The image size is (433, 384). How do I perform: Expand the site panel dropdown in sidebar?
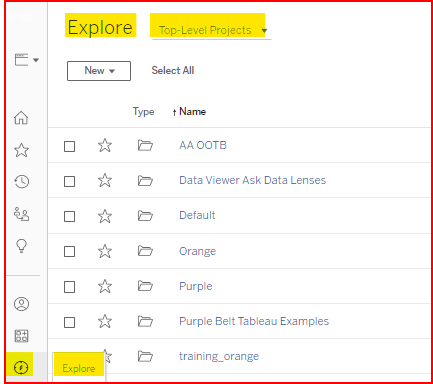(x=27, y=60)
